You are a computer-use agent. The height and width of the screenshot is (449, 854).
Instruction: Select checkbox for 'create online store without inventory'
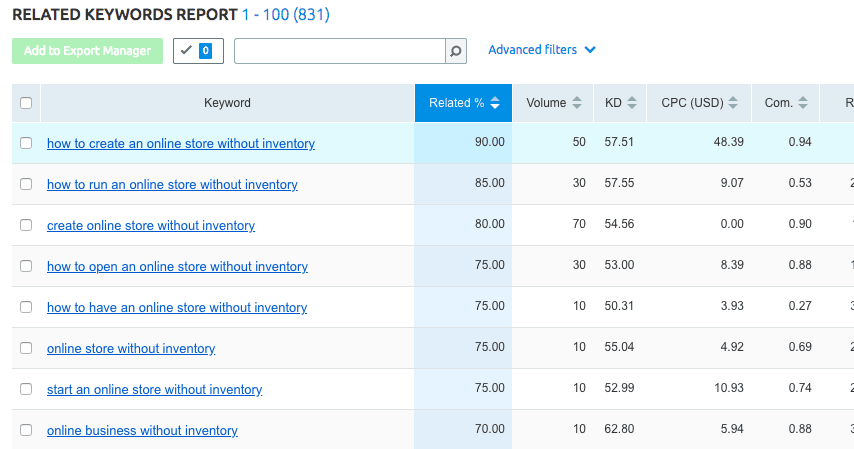(26, 226)
